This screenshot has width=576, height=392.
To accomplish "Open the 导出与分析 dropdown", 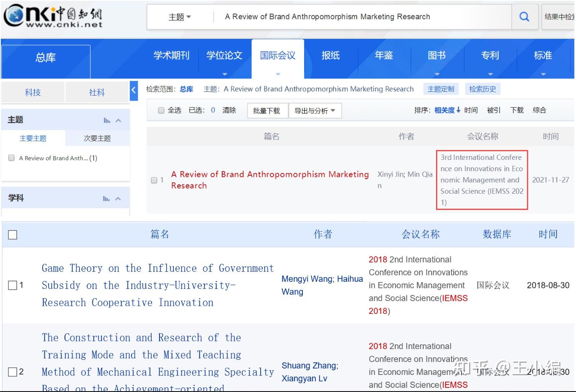I will (315, 110).
